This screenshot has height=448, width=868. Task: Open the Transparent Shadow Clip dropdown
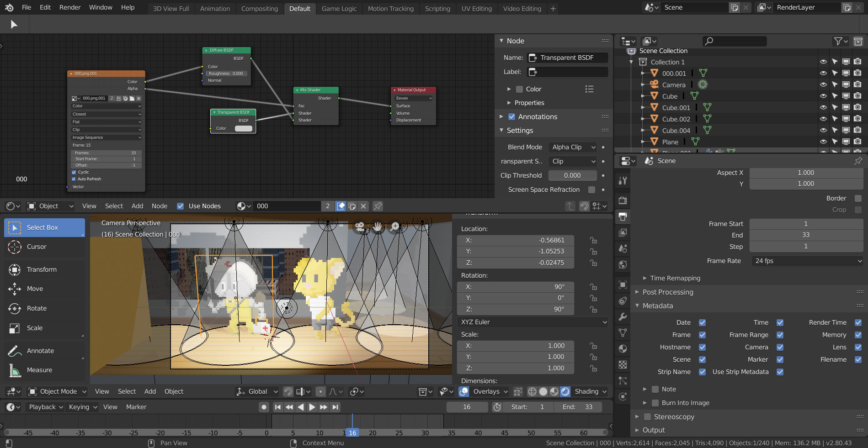(573, 161)
